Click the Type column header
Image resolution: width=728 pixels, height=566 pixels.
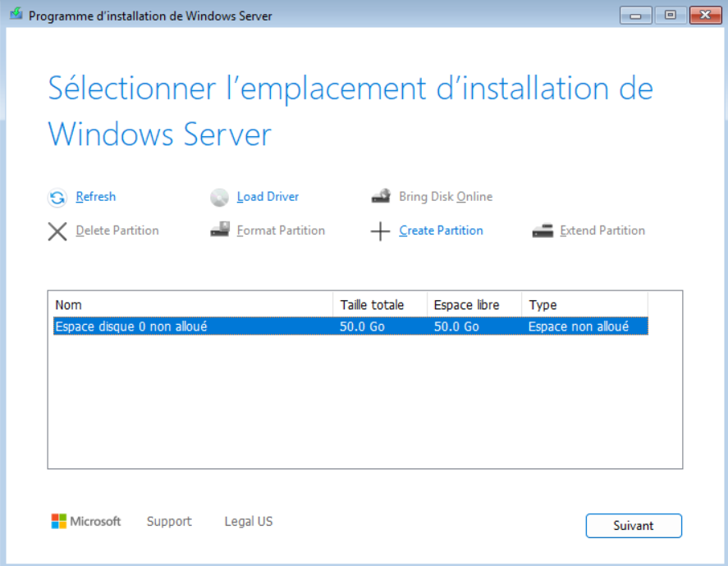tap(584, 305)
